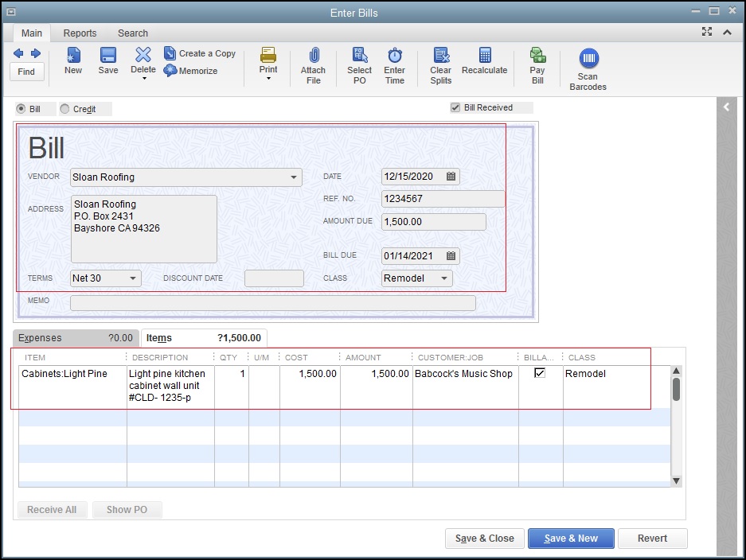Expand the Class Remodel dropdown
746x560 pixels.
tap(444, 278)
